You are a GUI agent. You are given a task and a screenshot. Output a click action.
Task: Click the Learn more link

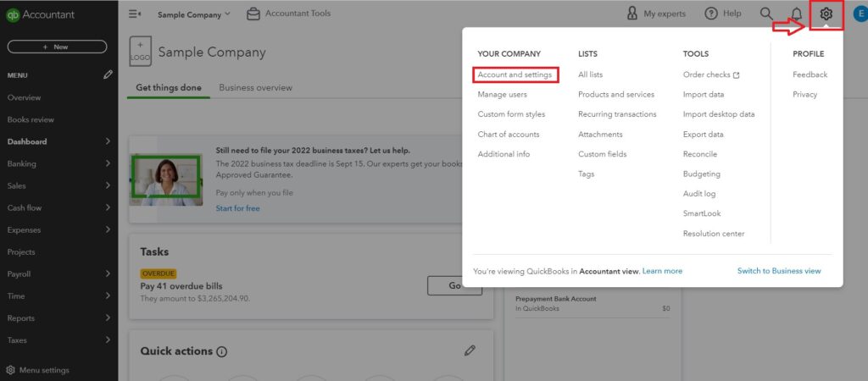point(662,271)
